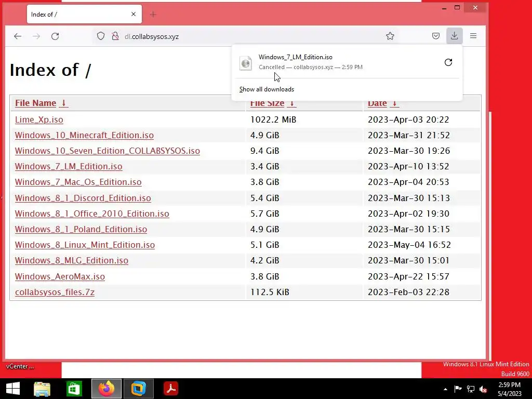
Task: Retry the cancelled Windows_7_LM_Edition.iso download
Action: tap(448, 62)
